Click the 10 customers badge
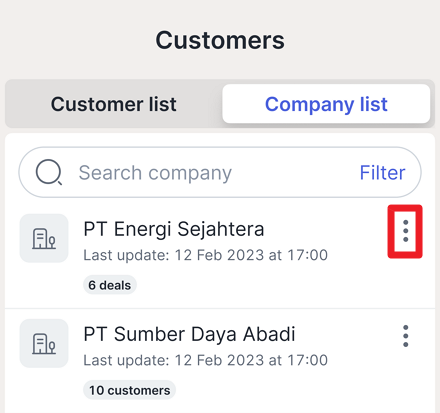 (x=129, y=390)
